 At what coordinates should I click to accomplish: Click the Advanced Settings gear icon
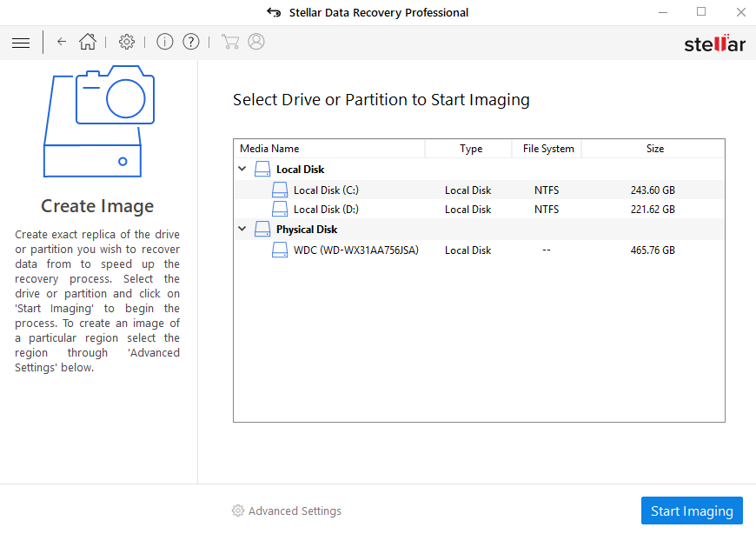tap(238, 511)
